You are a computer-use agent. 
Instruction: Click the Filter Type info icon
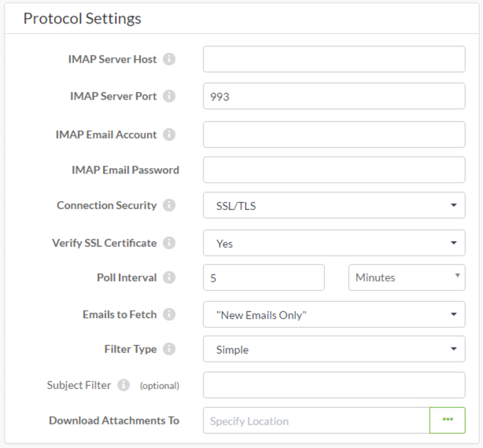click(169, 349)
